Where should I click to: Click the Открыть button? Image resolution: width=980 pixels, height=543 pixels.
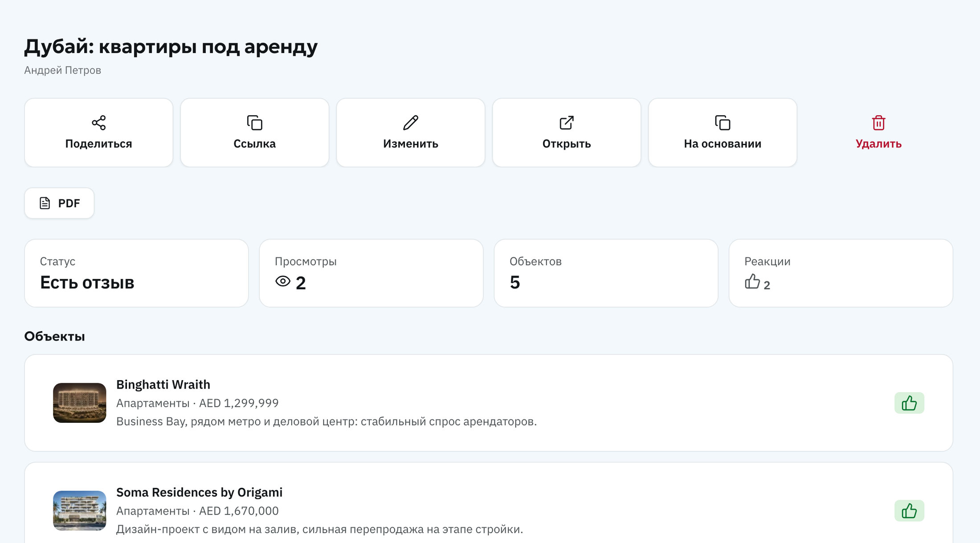pyautogui.click(x=566, y=133)
